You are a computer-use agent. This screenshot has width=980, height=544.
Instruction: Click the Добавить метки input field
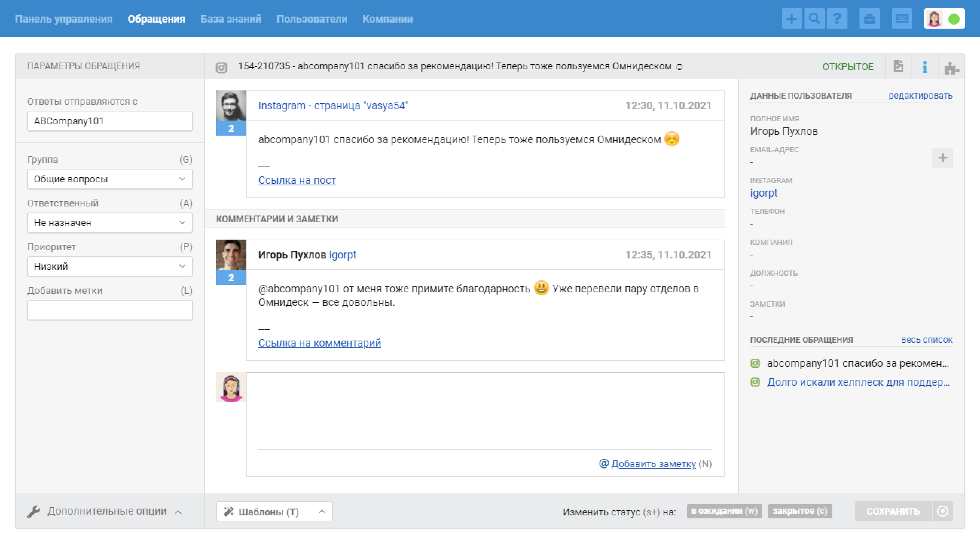click(110, 310)
